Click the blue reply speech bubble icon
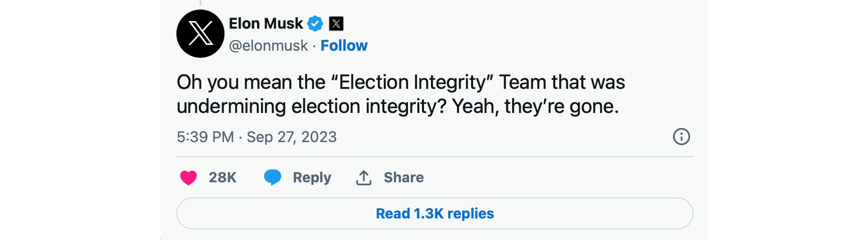 point(273,177)
